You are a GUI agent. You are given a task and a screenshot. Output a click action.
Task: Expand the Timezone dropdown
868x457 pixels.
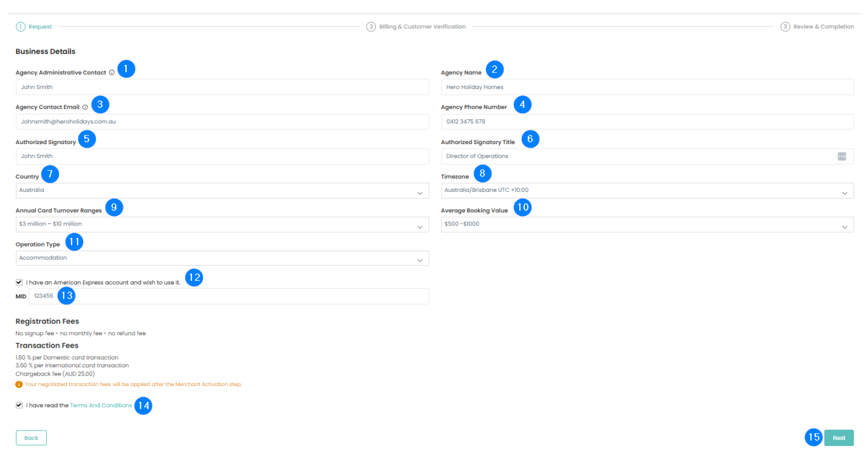click(x=647, y=191)
